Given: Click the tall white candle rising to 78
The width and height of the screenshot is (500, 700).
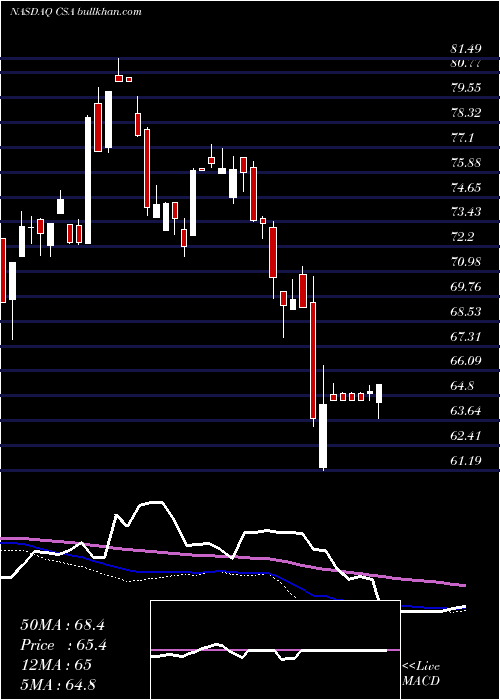Looking at the screenshot, I should 88,180.
